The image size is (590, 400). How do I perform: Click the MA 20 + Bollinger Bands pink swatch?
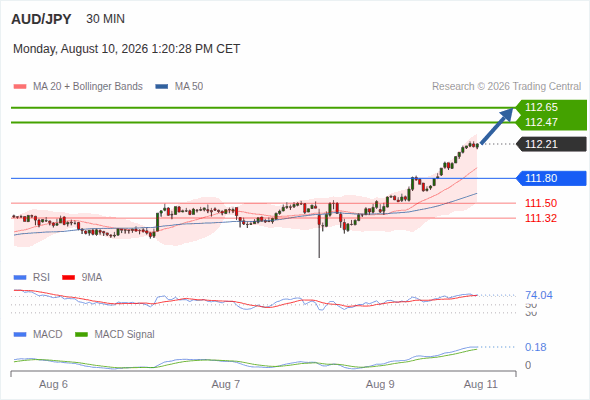[x=20, y=87]
